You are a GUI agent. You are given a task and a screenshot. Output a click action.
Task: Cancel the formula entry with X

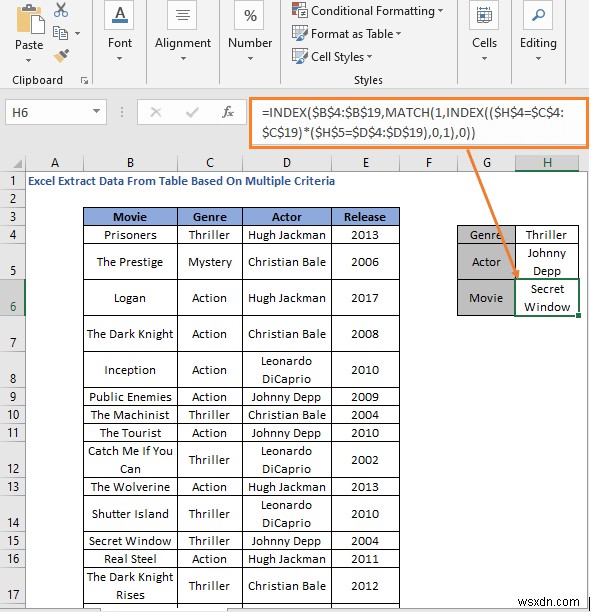pyautogui.click(x=156, y=112)
